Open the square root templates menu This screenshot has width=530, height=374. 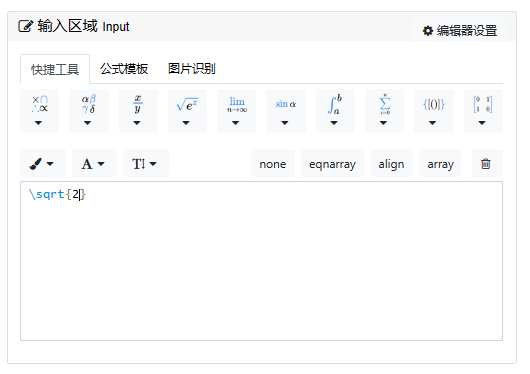[x=187, y=111]
